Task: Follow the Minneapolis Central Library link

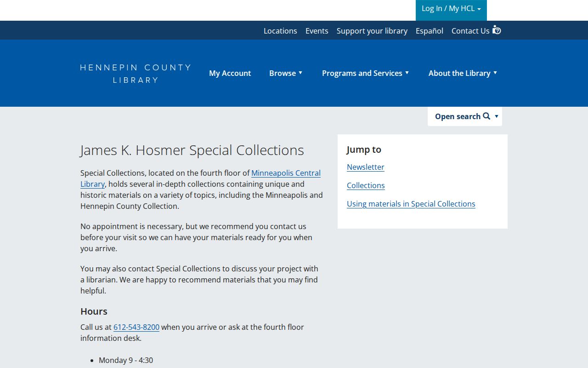Action: (286, 173)
